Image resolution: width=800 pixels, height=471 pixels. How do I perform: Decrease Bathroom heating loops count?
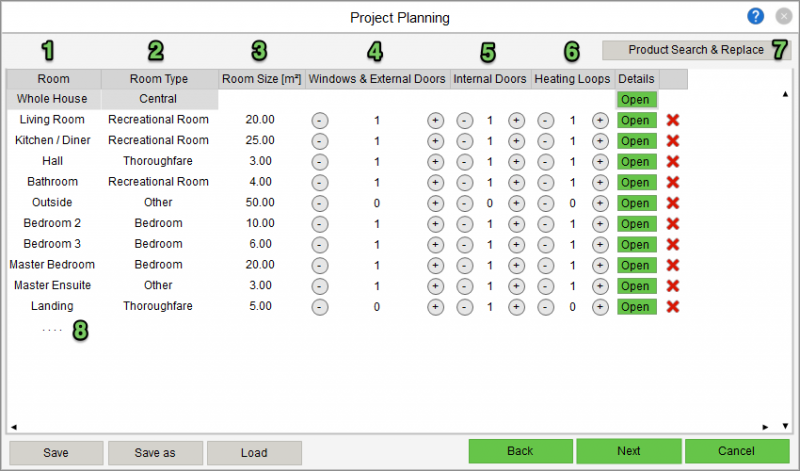(545, 182)
